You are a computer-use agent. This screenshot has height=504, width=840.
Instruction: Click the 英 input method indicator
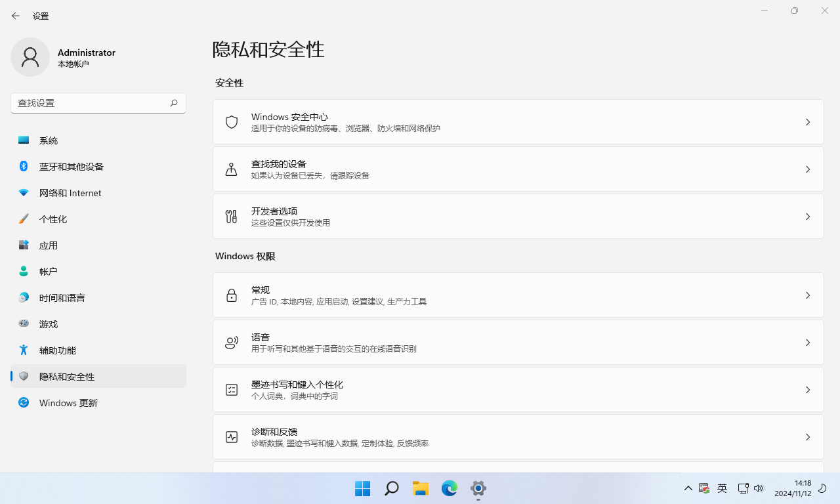pyautogui.click(x=723, y=488)
